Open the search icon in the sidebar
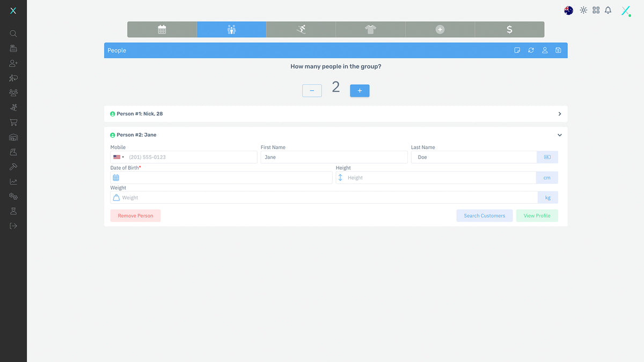Screen dimensions: 644x362 [13, 34]
